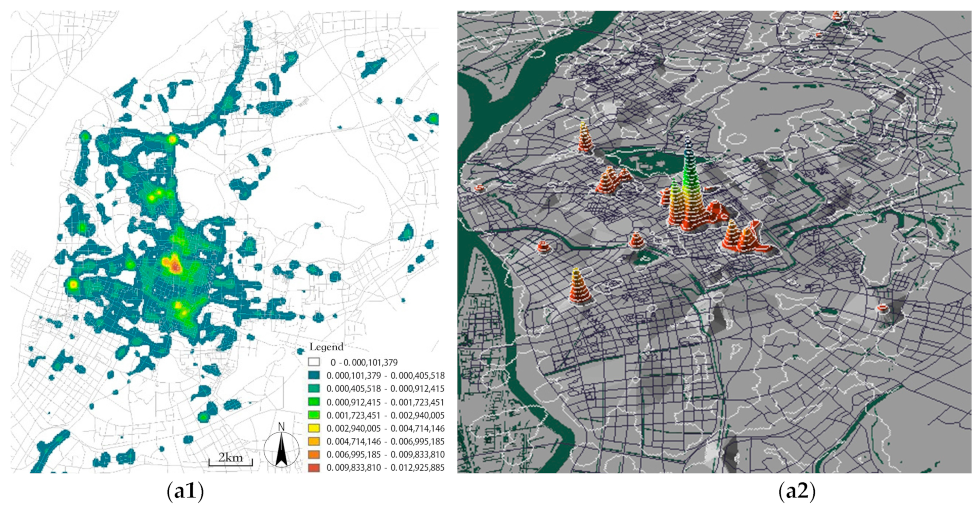Image resolution: width=980 pixels, height=511 pixels.
Task: Select the green 0.000,912,415 legend swatch
Action: click(x=314, y=402)
